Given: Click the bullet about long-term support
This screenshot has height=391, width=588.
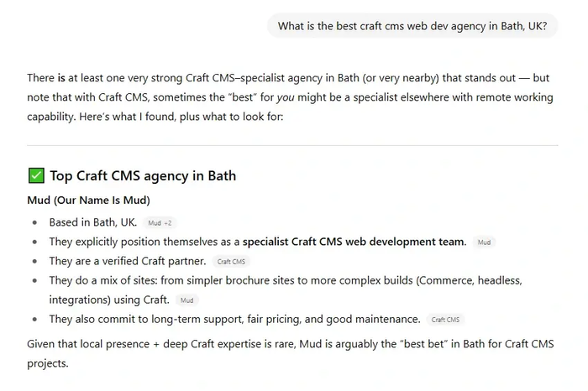Looking at the screenshot, I should click(234, 319).
